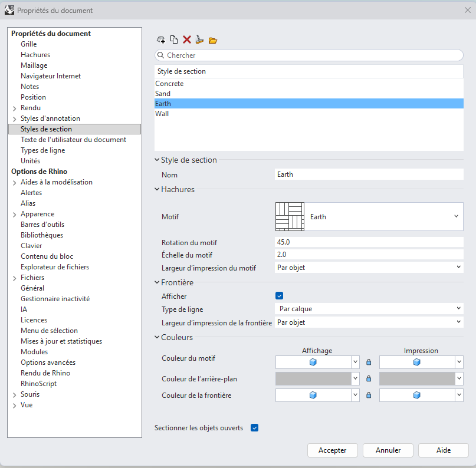Viewport: 476px width, 468px height.
Task: Click the copy section style icon
Action: tap(174, 39)
